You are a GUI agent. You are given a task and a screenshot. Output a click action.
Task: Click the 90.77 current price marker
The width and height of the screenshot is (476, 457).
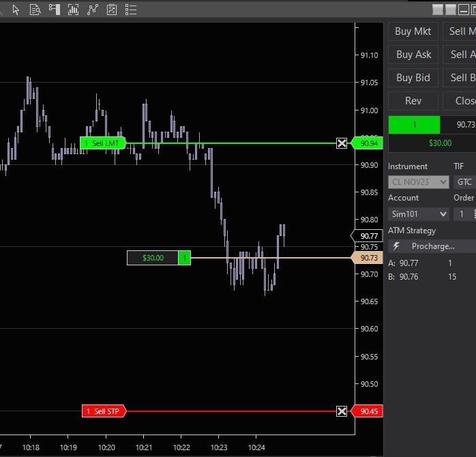tap(367, 236)
